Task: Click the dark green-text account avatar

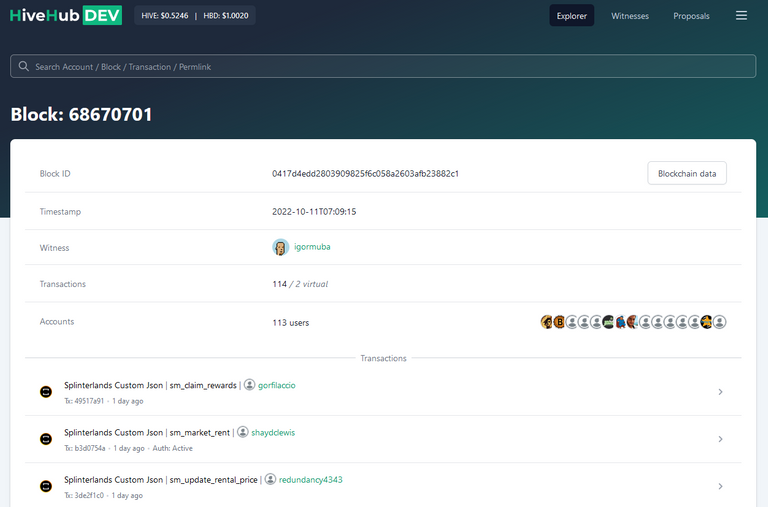Action: pos(608,322)
